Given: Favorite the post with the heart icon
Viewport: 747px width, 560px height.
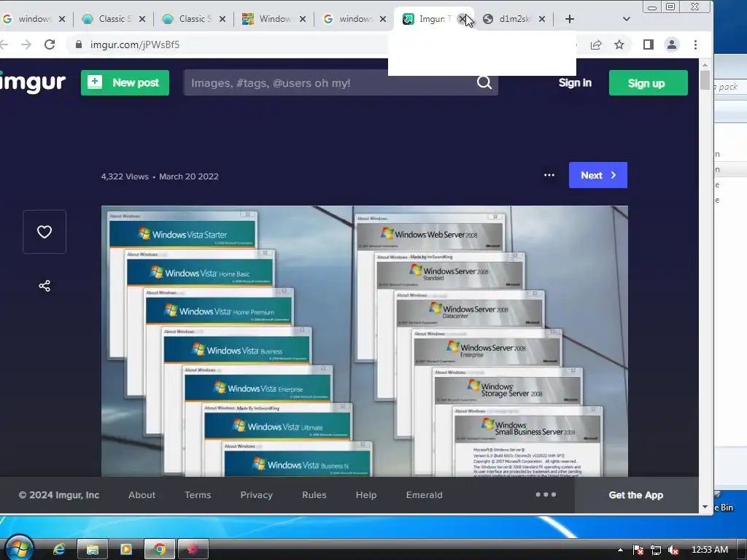Looking at the screenshot, I should click(x=44, y=232).
